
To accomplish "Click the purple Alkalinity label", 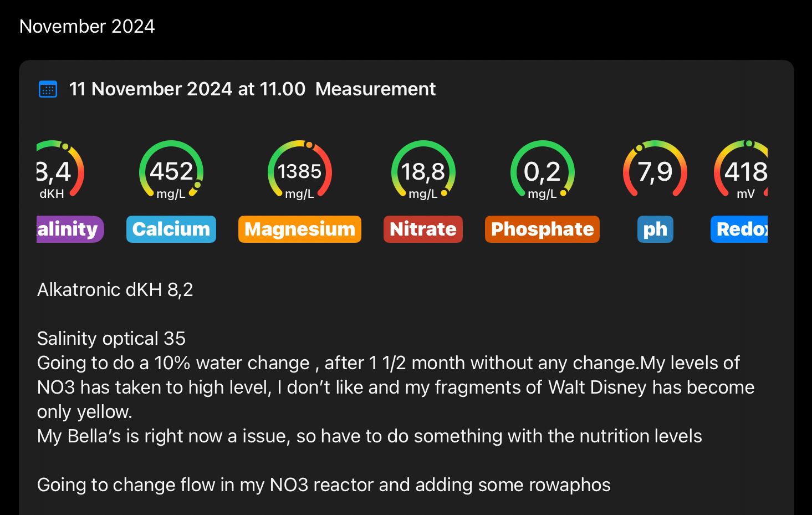I will click(x=69, y=229).
